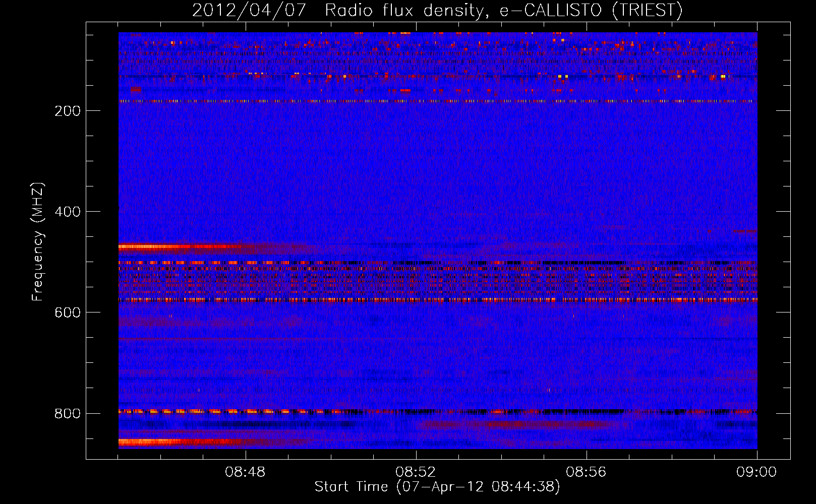Click the 'Frequency (MHZ)' axis label
The image size is (816, 504).
[x=38, y=242]
